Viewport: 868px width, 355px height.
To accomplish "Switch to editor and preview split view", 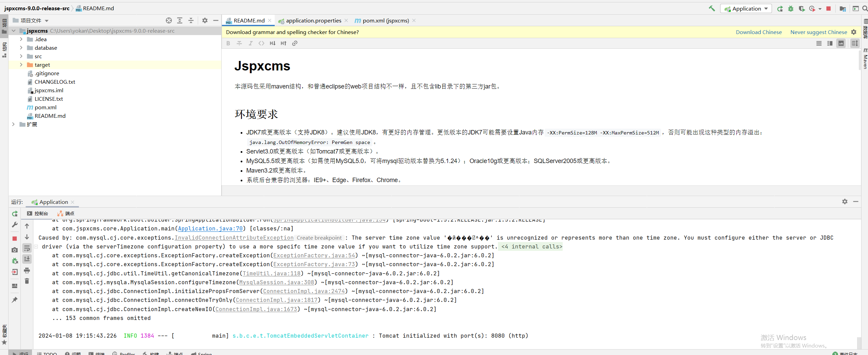I will point(830,43).
